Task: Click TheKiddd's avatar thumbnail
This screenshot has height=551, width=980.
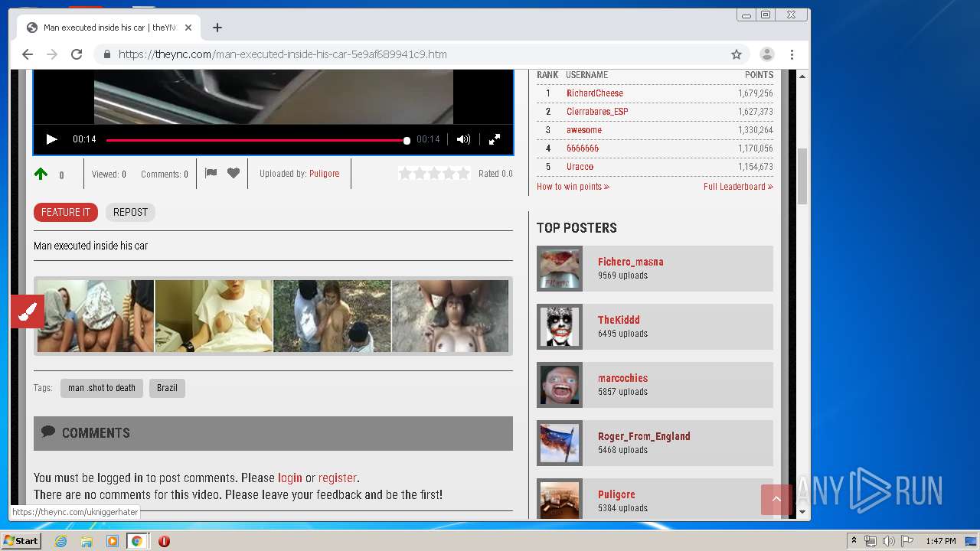Action: [x=560, y=327]
